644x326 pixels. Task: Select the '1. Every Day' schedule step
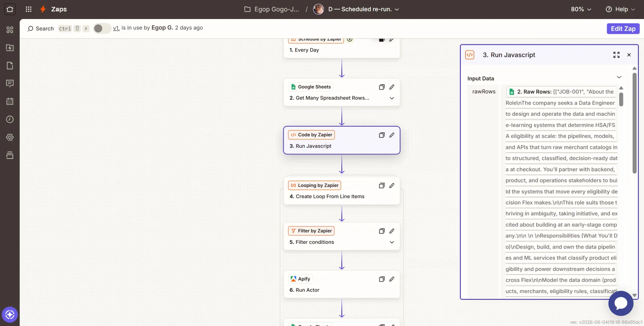pos(304,50)
